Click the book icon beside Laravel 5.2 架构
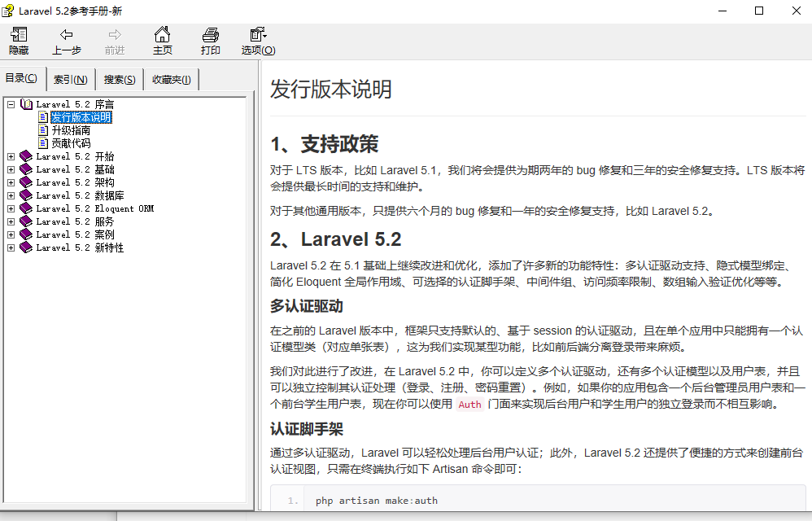812x521 pixels. pyautogui.click(x=24, y=182)
